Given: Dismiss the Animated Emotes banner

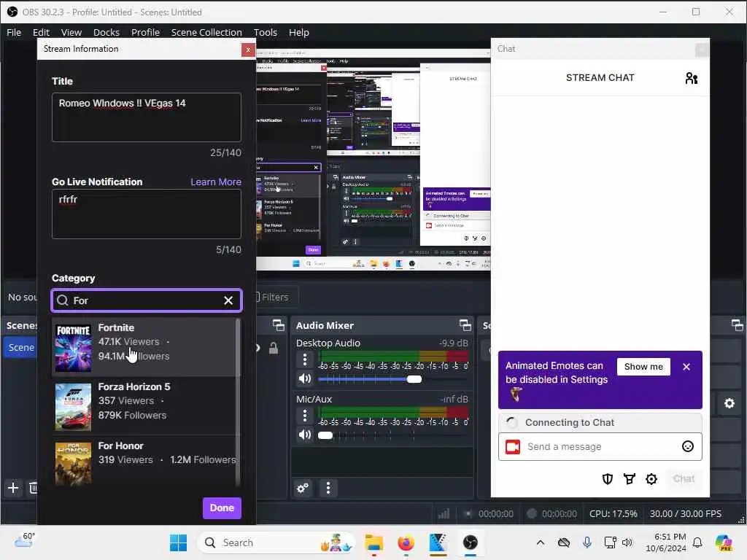Looking at the screenshot, I should pos(686,367).
